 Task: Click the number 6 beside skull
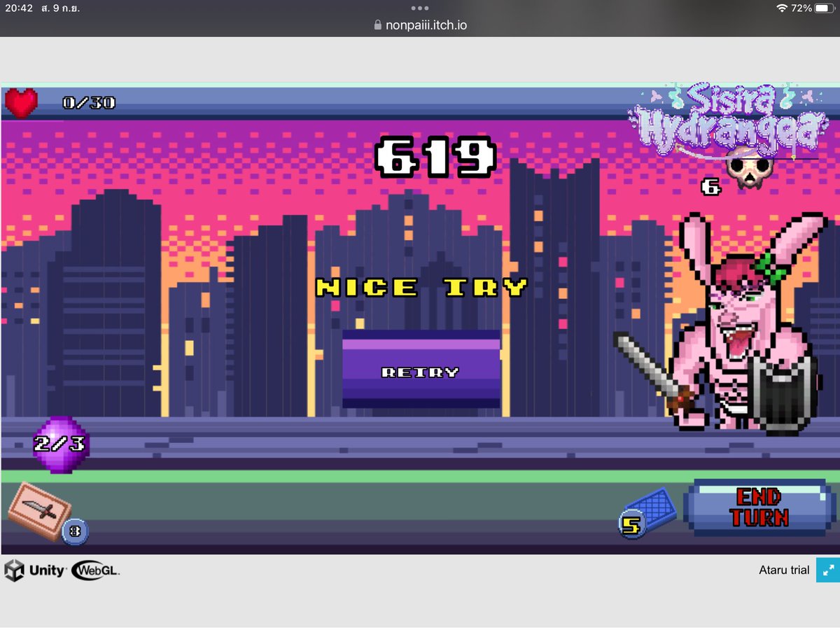click(x=710, y=186)
